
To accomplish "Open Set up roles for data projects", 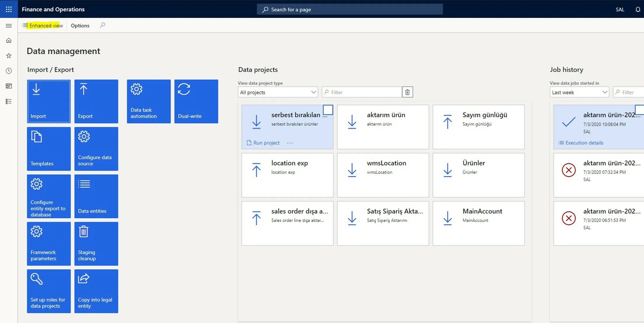I will click(49, 291).
